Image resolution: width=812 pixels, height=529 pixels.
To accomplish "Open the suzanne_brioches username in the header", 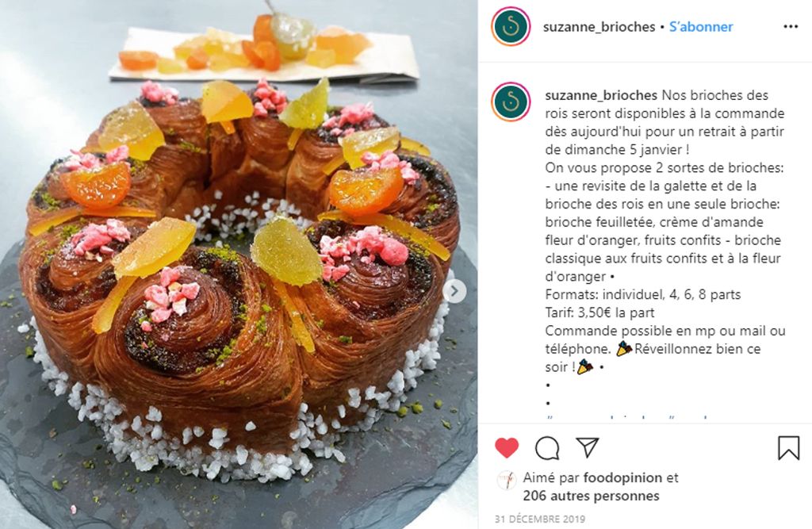I will tap(599, 27).
